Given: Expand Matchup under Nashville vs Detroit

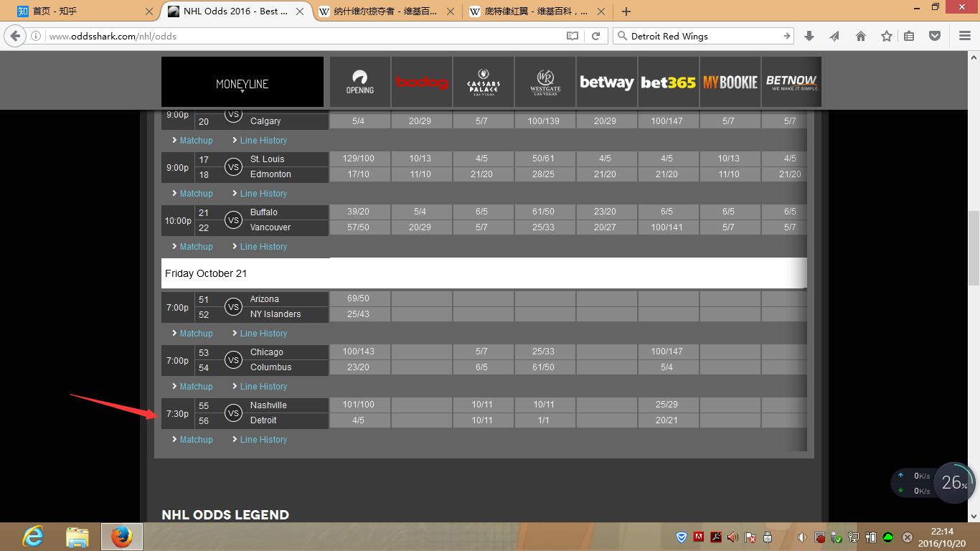Looking at the screenshot, I should [196, 440].
